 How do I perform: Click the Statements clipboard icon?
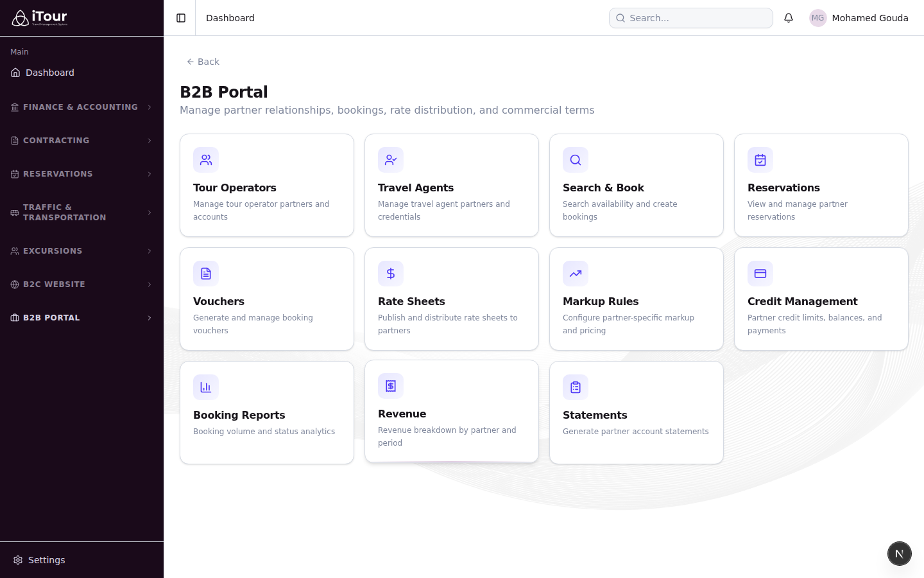(x=576, y=387)
